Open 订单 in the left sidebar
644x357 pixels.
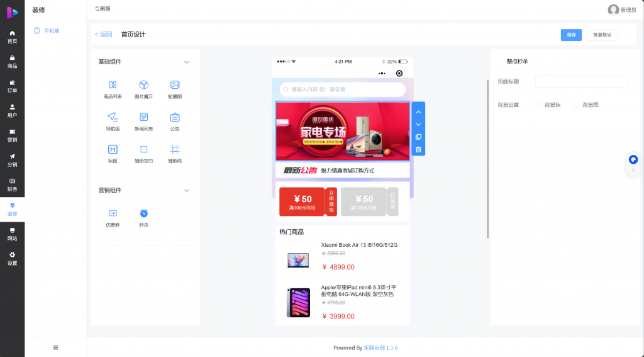(13, 86)
